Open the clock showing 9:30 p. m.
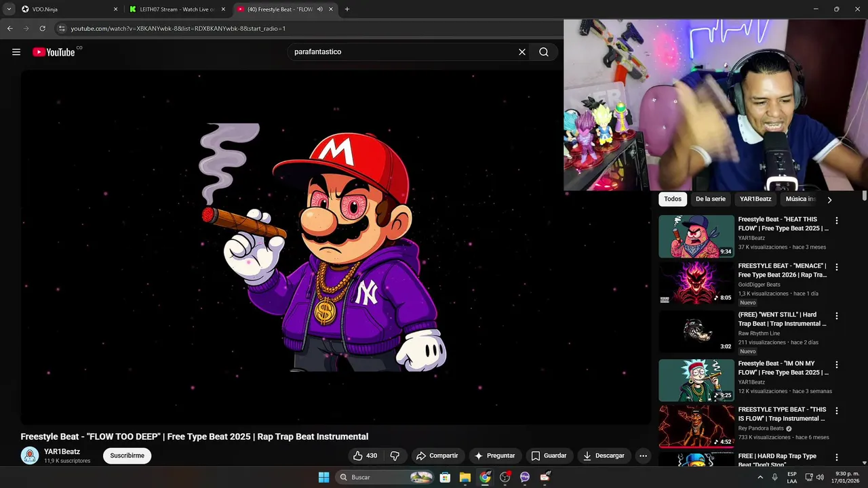868x488 pixels. coord(847,477)
